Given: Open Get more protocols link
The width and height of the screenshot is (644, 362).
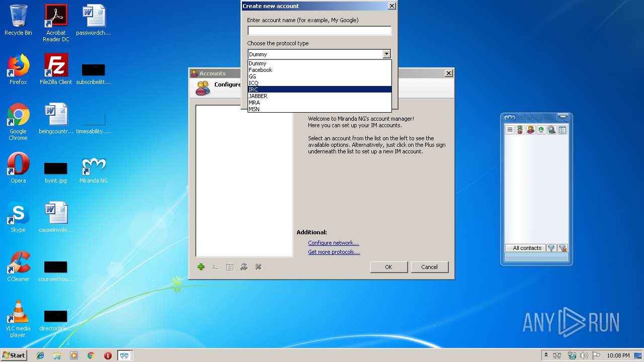Looking at the screenshot, I should tap(334, 252).
